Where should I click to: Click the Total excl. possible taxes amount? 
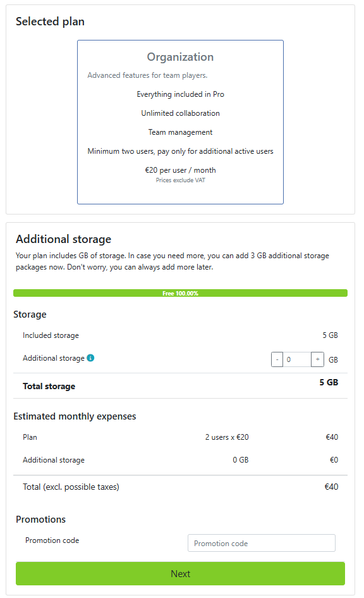(331, 487)
